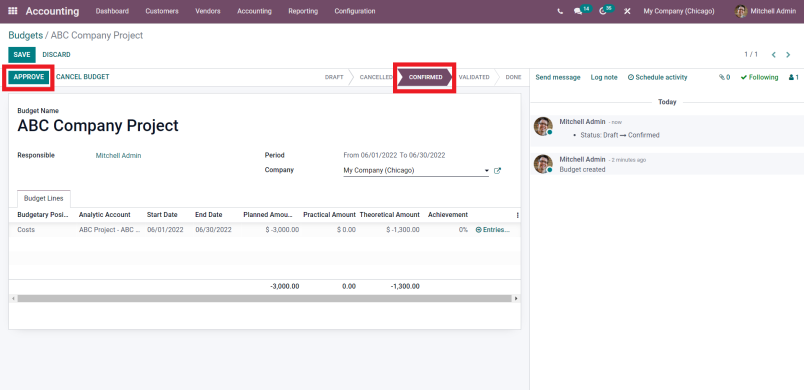Click Log note in chatter
Screen dimensions: 804x390
tap(604, 77)
